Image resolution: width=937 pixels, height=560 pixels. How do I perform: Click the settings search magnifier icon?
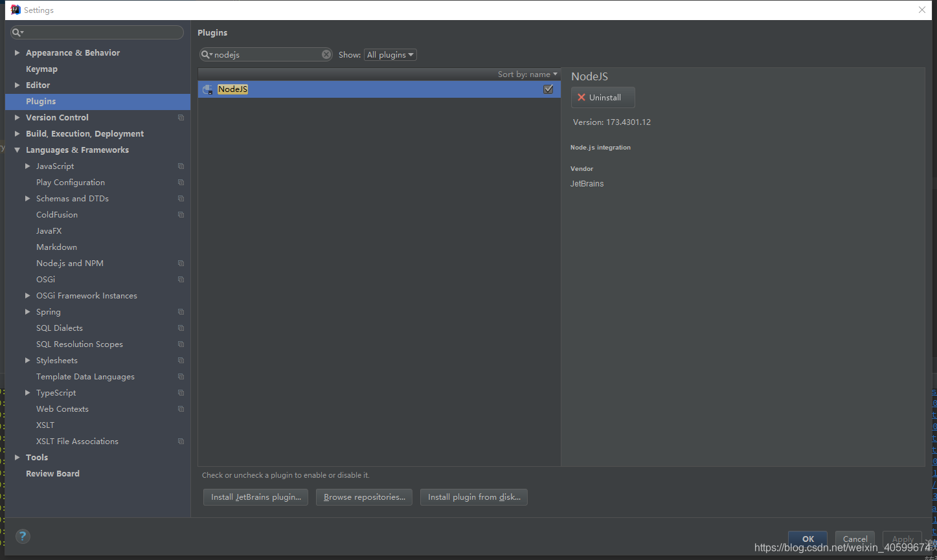tap(17, 32)
